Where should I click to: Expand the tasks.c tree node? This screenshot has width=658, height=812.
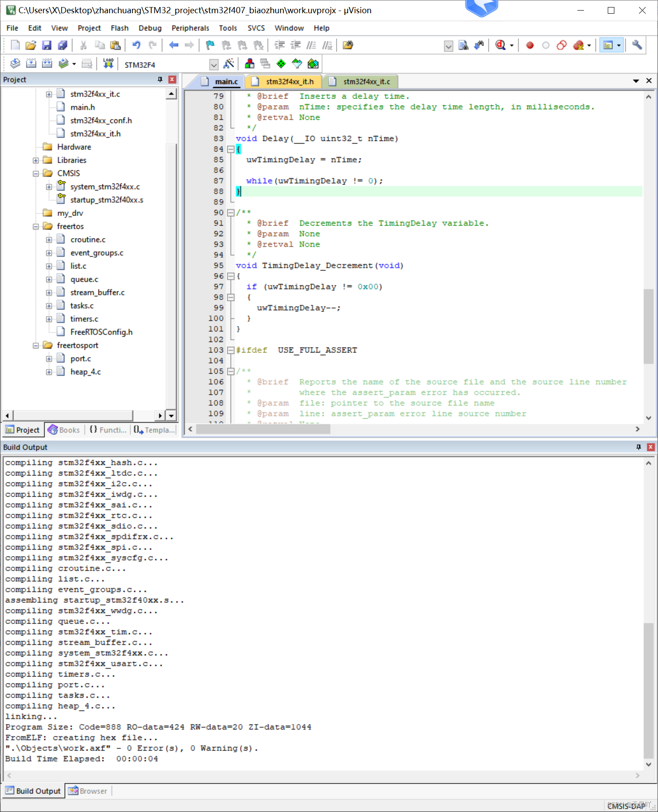pos(49,306)
